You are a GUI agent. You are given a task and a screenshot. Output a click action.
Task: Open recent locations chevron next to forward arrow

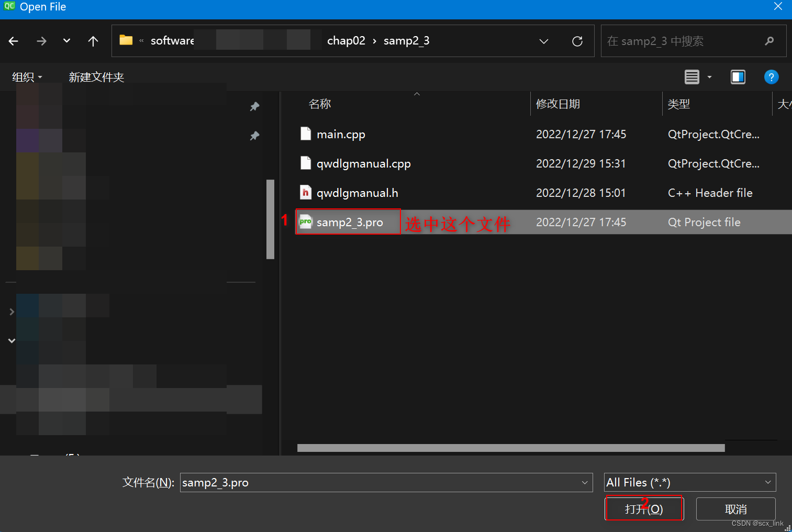point(66,40)
